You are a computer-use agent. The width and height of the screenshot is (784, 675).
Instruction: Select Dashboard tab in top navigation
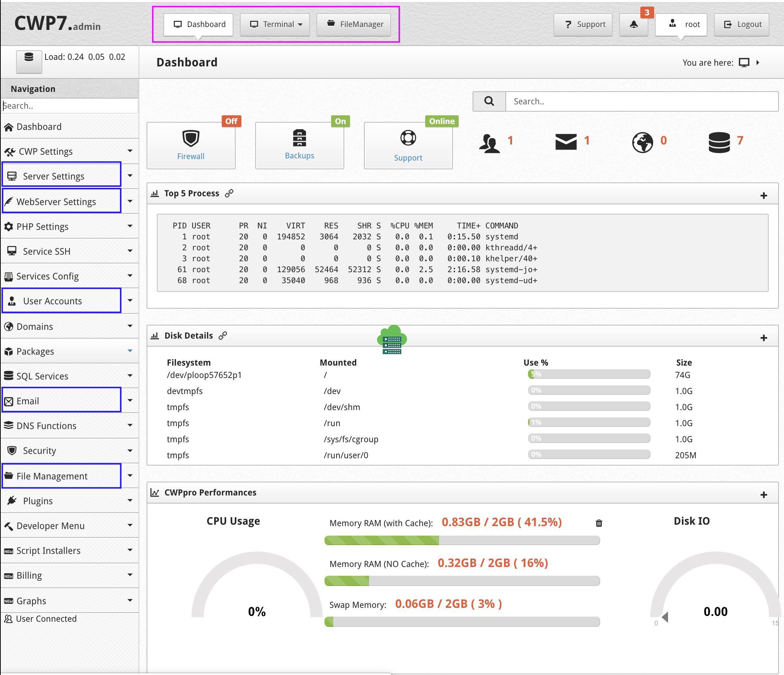[199, 23]
